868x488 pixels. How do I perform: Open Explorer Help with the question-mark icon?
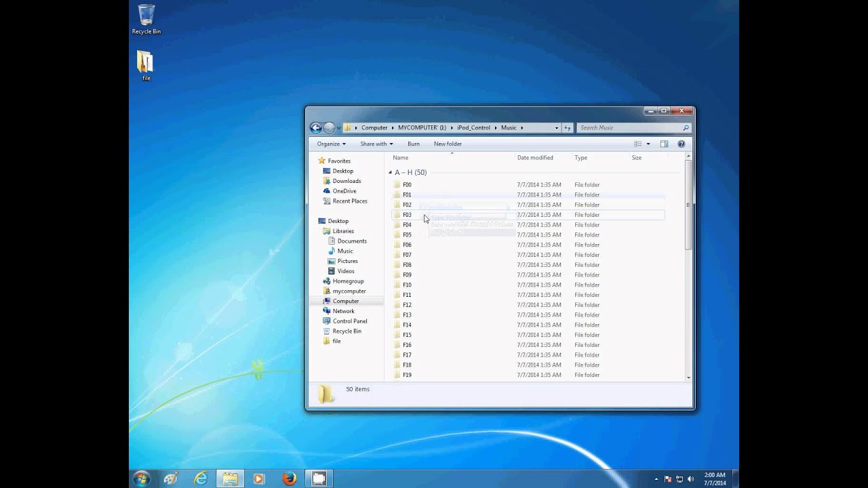pos(682,144)
